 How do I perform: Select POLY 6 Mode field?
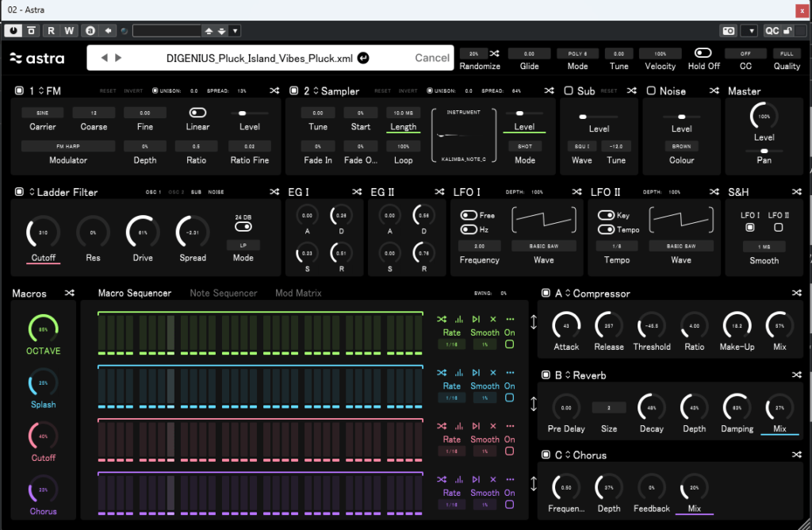[x=577, y=53]
